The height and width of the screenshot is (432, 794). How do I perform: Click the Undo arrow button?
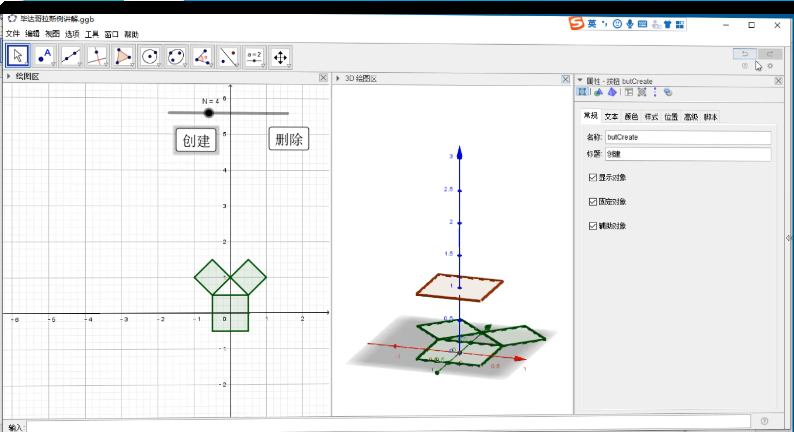pos(744,53)
